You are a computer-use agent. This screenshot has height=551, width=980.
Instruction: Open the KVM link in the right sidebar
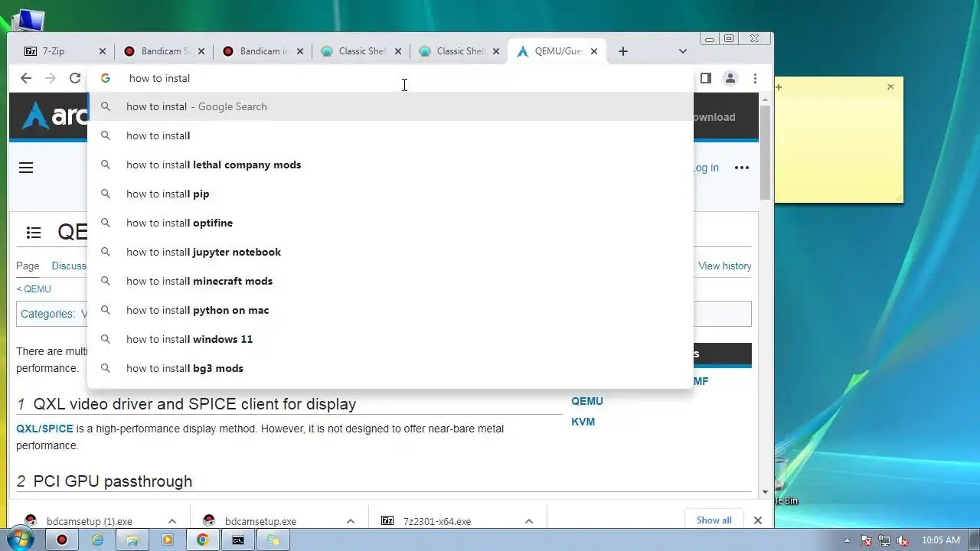(583, 422)
